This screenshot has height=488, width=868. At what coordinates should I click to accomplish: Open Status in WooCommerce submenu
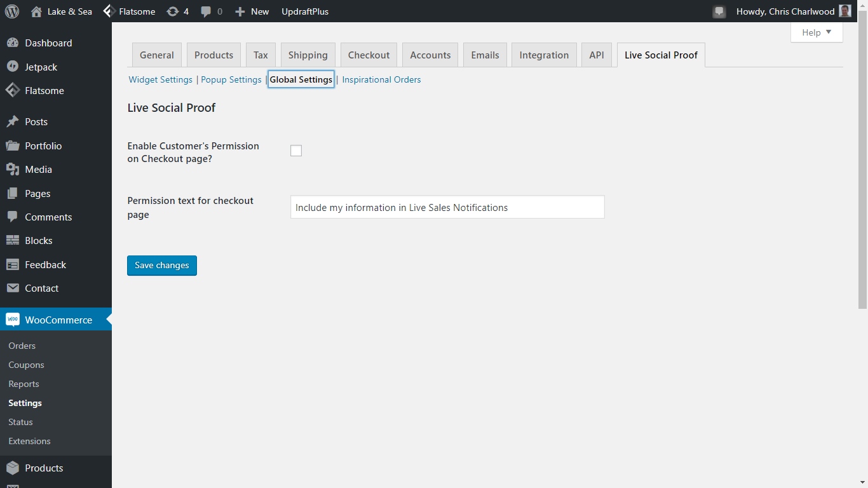[x=20, y=422]
